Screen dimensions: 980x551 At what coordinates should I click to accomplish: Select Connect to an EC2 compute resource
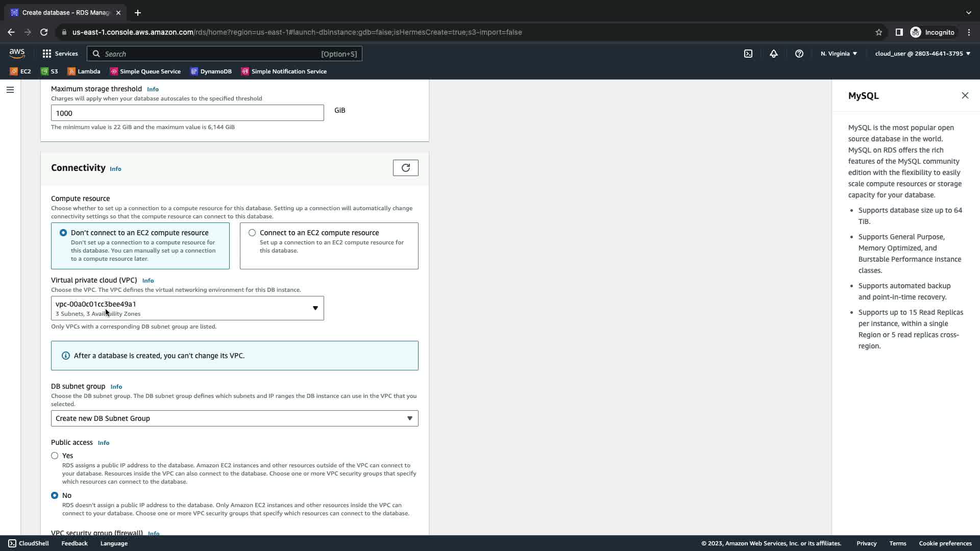pyautogui.click(x=252, y=233)
